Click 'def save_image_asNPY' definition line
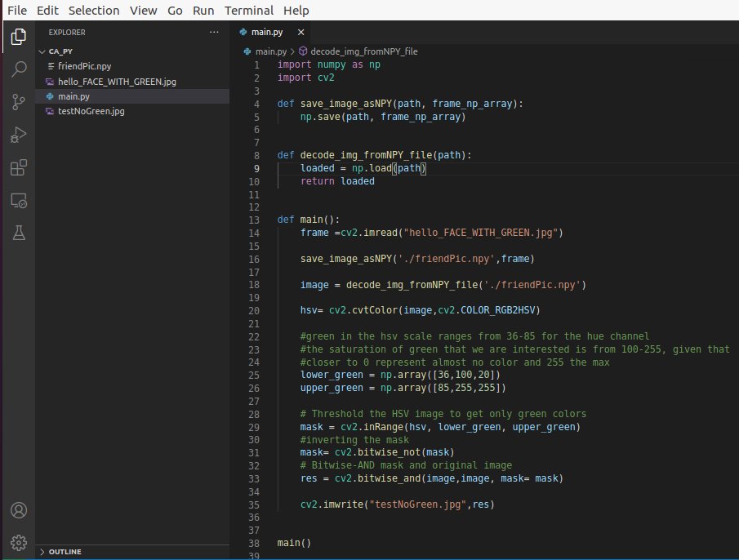Viewport: 739px width, 560px height. tap(400, 104)
